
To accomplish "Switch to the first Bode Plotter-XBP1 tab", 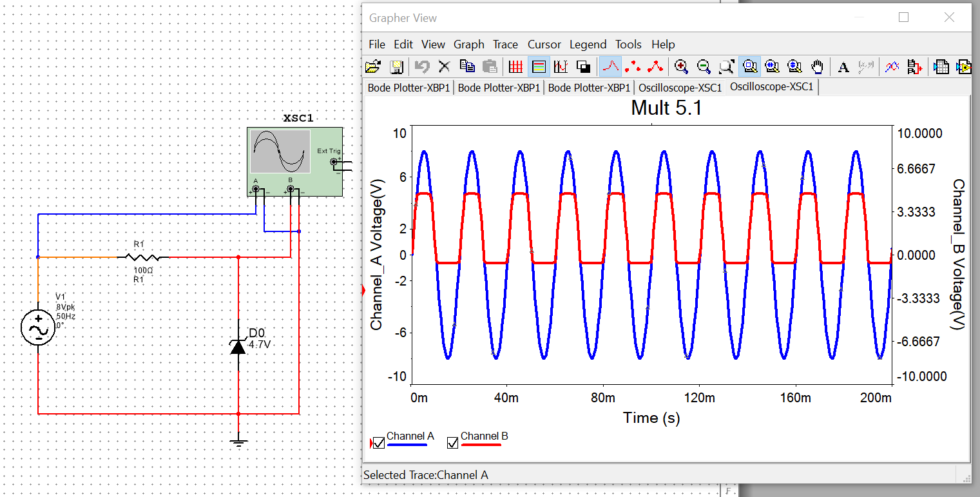I will click(x=408, y=88).
